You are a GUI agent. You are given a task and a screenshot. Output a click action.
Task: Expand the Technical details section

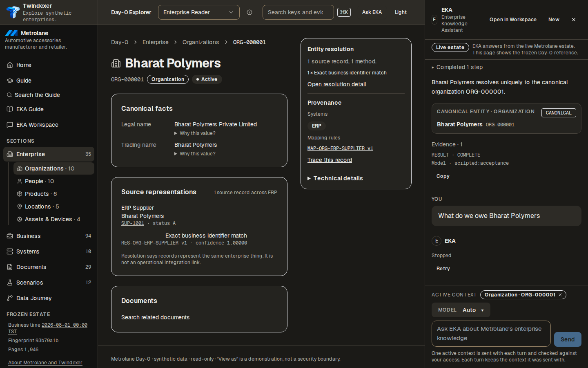pos(335,178)
